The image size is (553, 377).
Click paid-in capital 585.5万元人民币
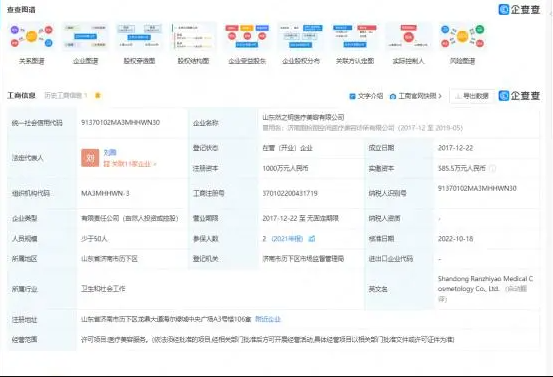pyautogui.click(x=462, y=168)
